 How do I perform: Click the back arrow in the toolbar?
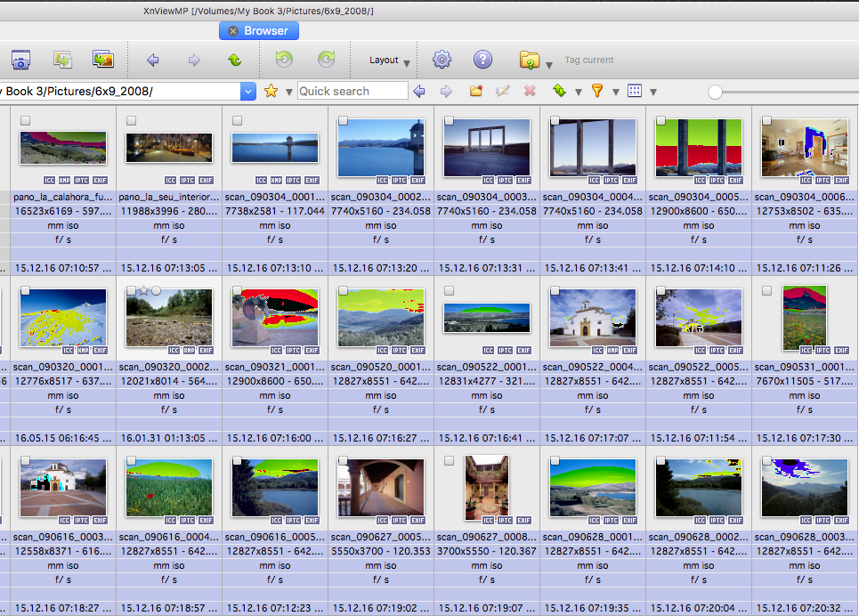point(152,61)
